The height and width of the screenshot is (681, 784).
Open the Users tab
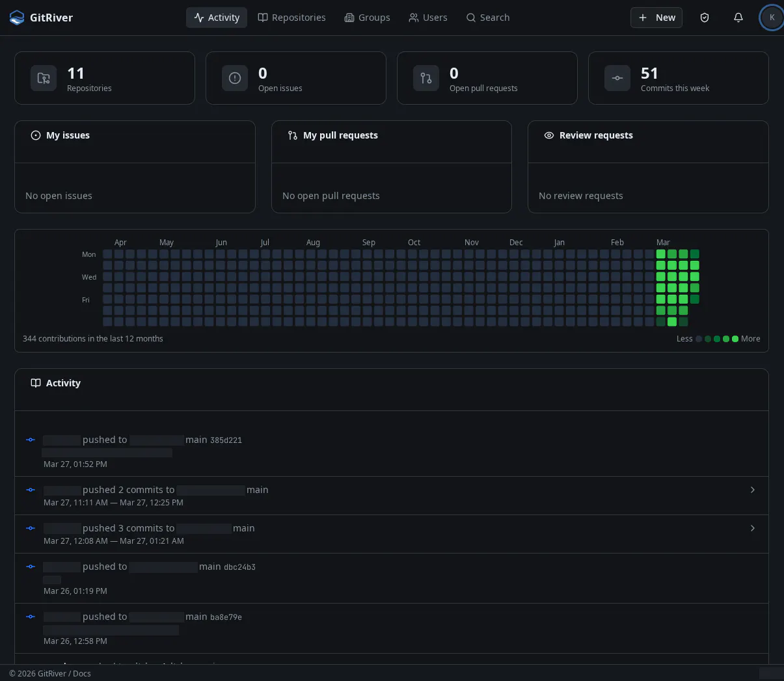click(x=428, y=18)
